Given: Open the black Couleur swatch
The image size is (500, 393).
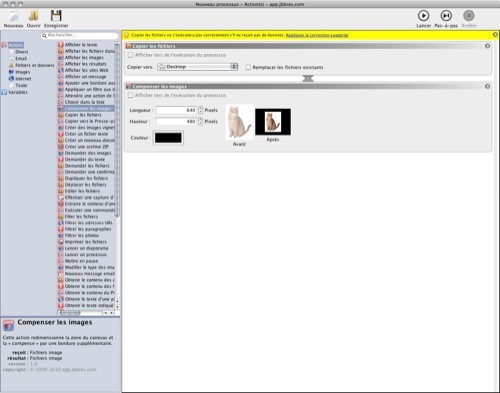Looking at the screenshot, I should [x=168, y=138].
